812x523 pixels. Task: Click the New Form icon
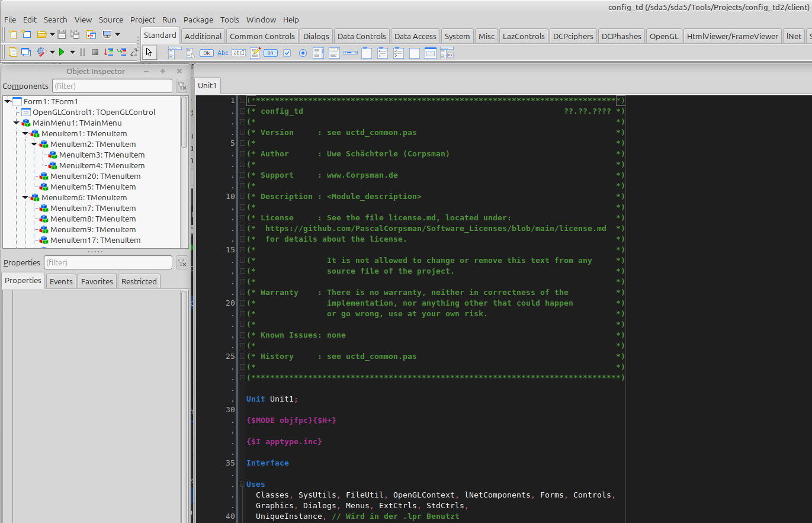click(27, 35)
